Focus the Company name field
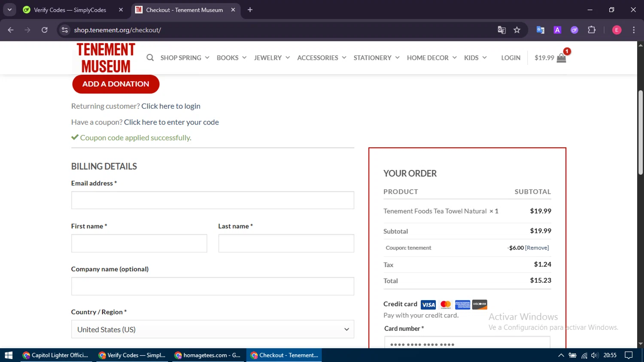Image resolution: width=644 pixels, height=362 pixels. pos(213,286)
